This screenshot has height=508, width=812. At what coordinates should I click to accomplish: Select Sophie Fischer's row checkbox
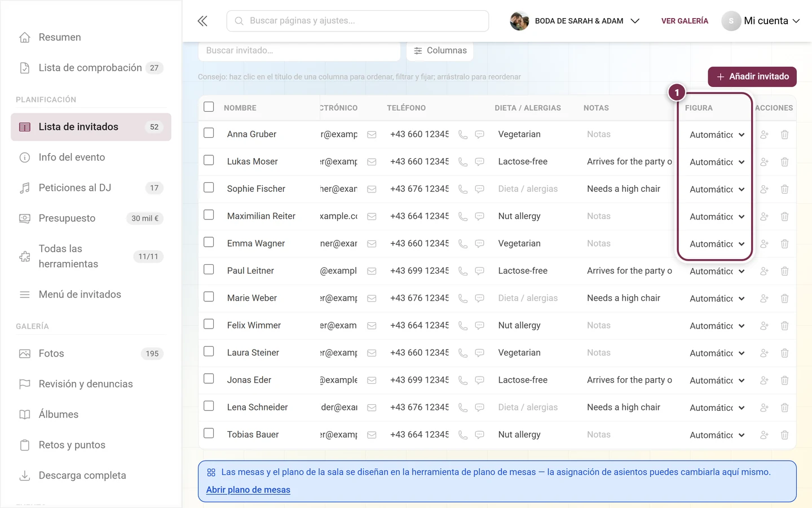pos(209,187)
